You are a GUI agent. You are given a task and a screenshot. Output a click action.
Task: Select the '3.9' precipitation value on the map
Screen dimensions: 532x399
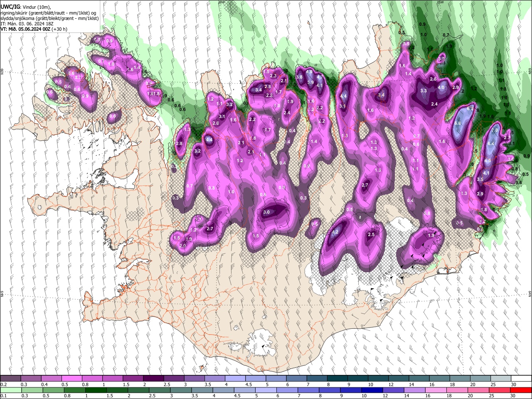310,83
